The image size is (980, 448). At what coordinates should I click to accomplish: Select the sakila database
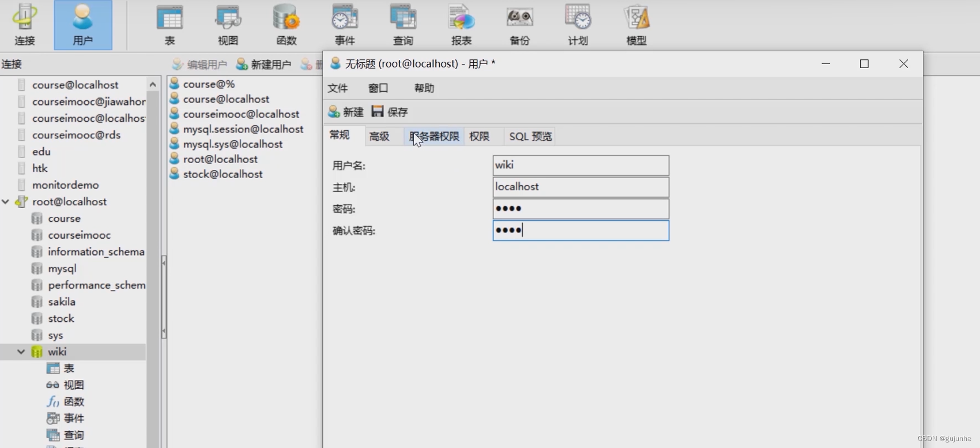tap(62, 302)
